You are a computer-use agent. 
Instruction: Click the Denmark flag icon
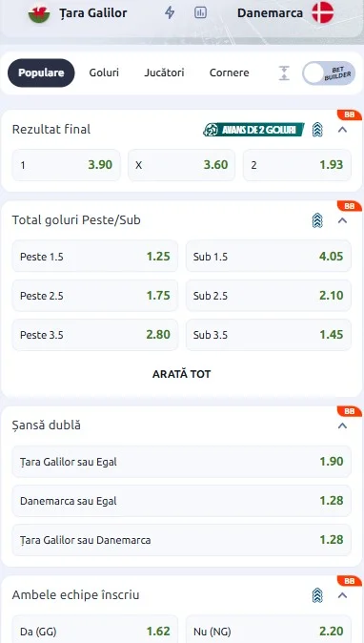click(323, 12)
